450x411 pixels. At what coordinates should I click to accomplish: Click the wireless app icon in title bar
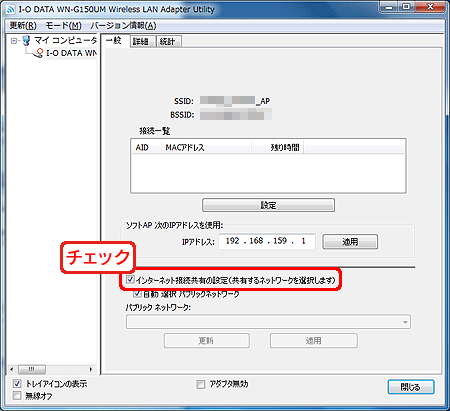(11, 9)
